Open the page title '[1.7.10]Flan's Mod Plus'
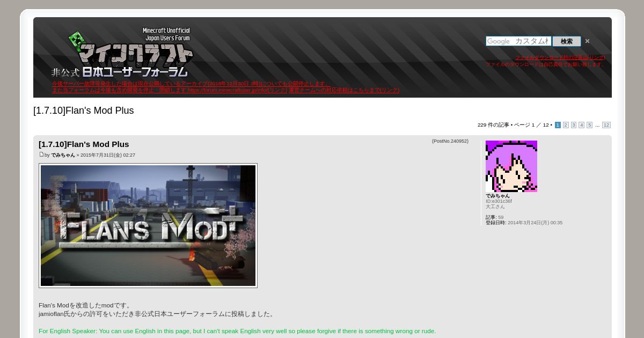 click(x=83, y=111)
